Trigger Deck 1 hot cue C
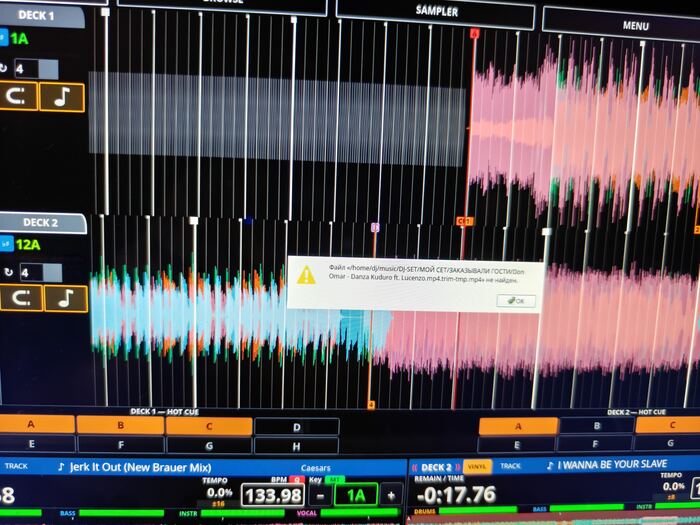 coord(208,426)
